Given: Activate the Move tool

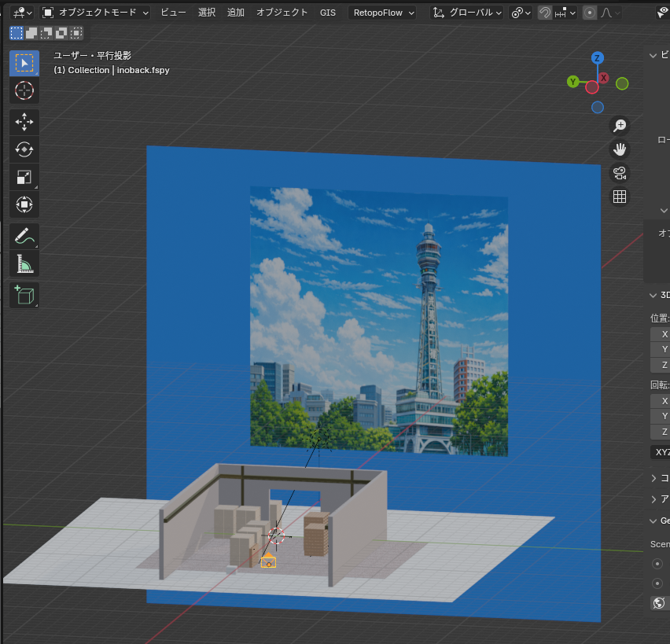Looking at the screenshot, I should pyautogui.click(x=24, y=122).
